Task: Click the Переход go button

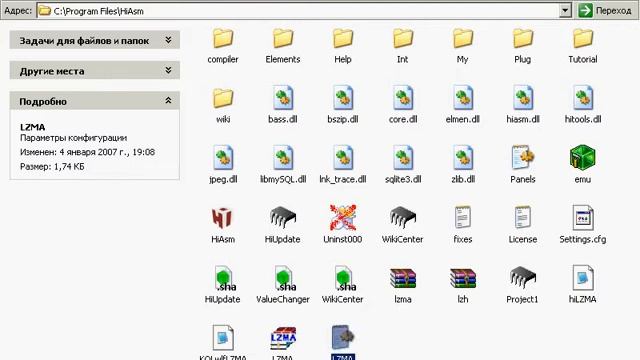Action: pos(605,11)
